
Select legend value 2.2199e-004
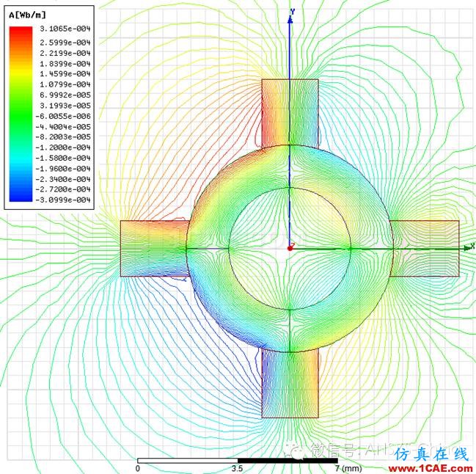point(65,53)
